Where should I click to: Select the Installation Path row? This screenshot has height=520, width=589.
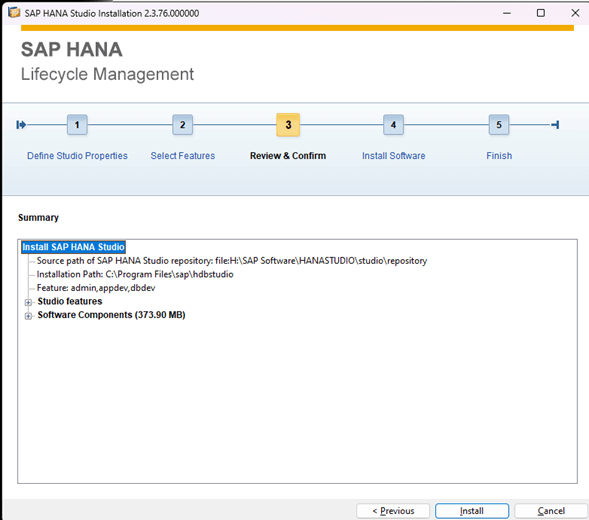pyautogui.click(x=135, y=274)
